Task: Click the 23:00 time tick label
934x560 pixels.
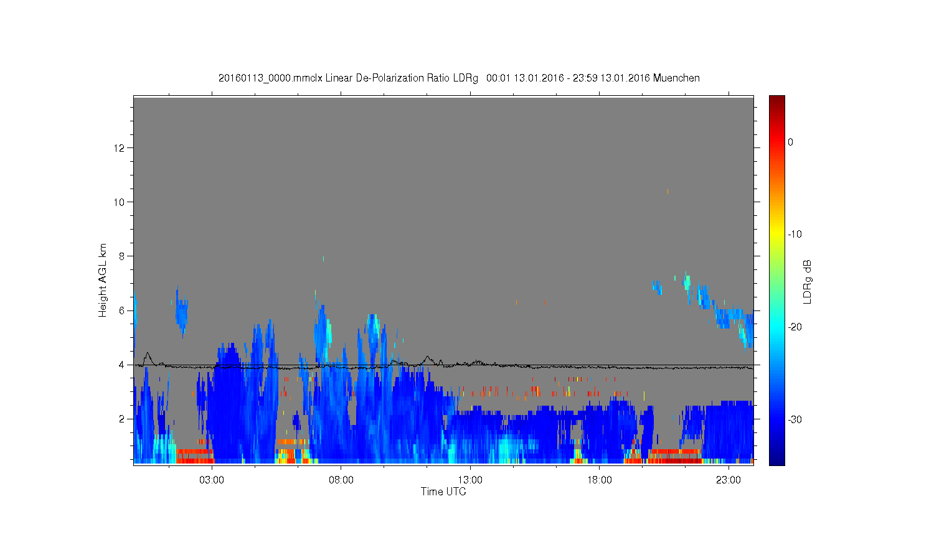Action: click(729, 480)
